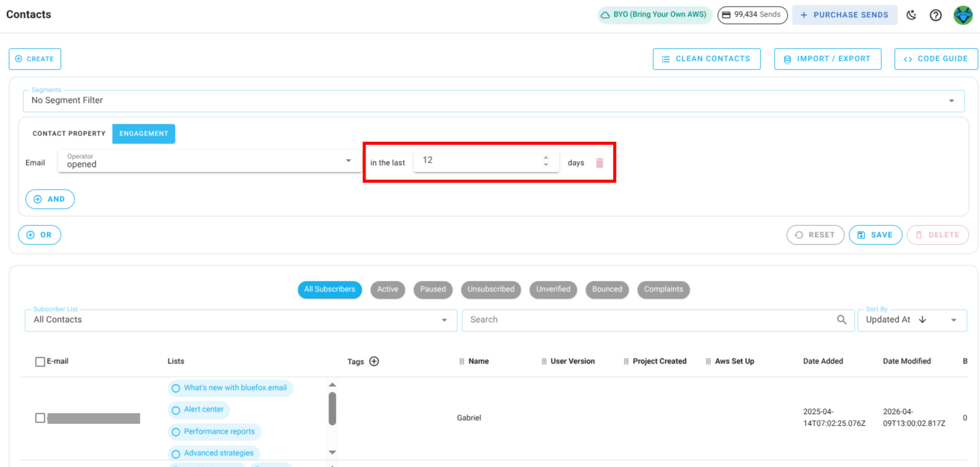This screenshot has width=980, height=467.
Task: Click the Name column header
Action: tap(478, 362)
